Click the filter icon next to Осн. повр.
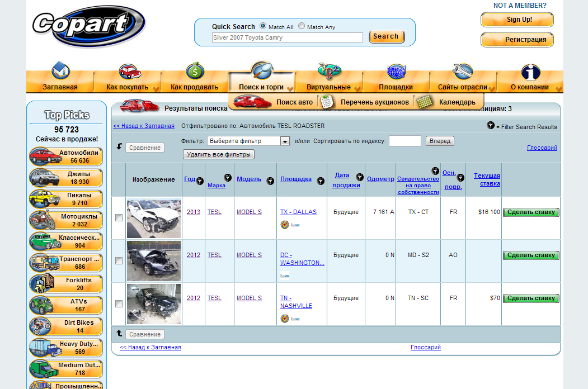Screen dimensions: 588x389 tap(460, 178)
